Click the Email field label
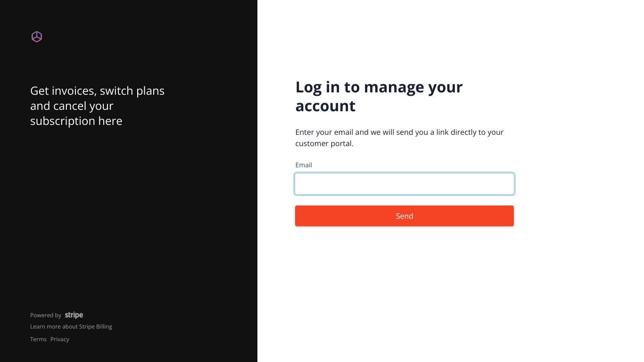Viewport: 644px width, 362px height. [304, 165]
